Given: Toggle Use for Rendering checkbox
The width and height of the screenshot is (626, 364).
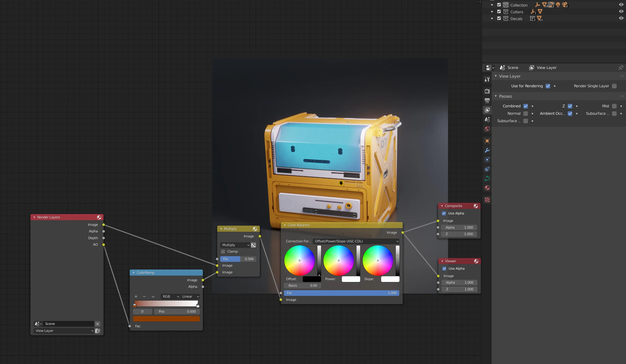Looking at the screenshot, I should pyautogui.click(x=548, y=86).
